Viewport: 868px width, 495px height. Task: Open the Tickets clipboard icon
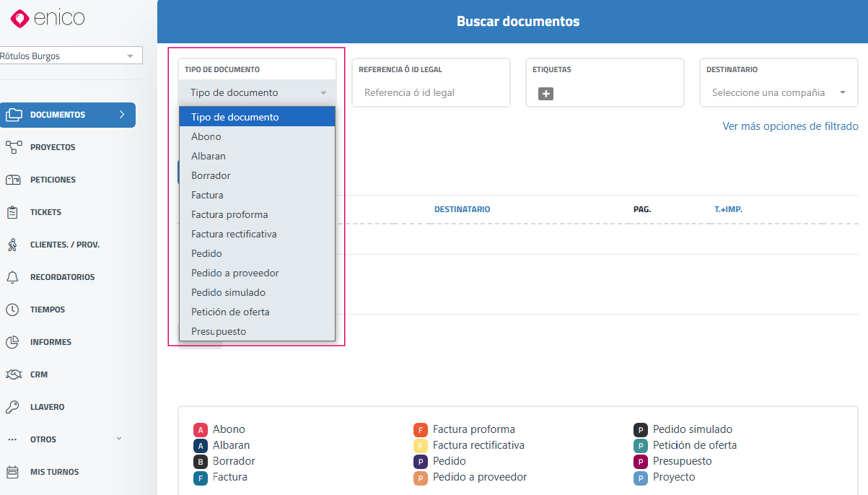click(x=13, y=212)
